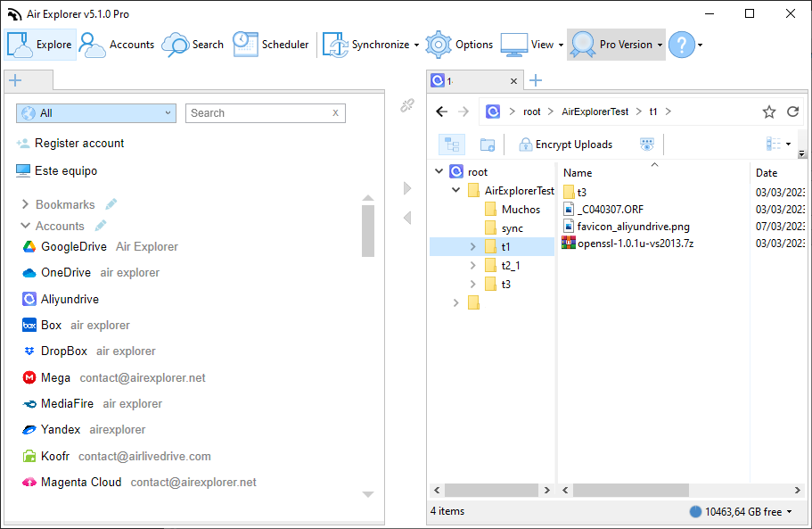
Task: Edit accounts with pencil icon
Action: (x=101, y=226)
